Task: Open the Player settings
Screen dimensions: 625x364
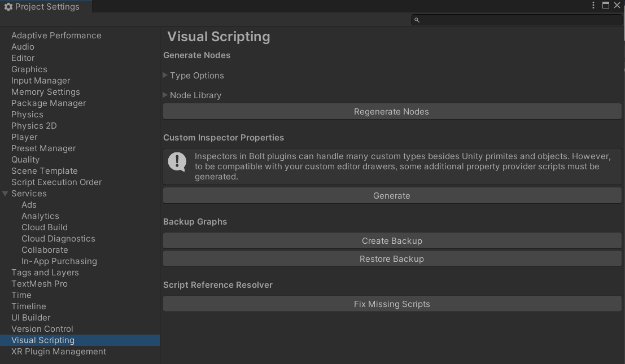Action: (x=24, y=137)
